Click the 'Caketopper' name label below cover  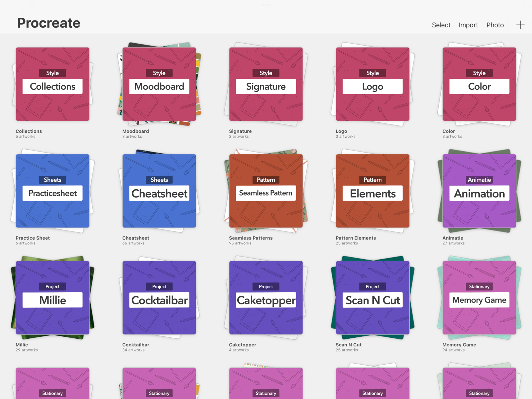click(x=242, y=345)
